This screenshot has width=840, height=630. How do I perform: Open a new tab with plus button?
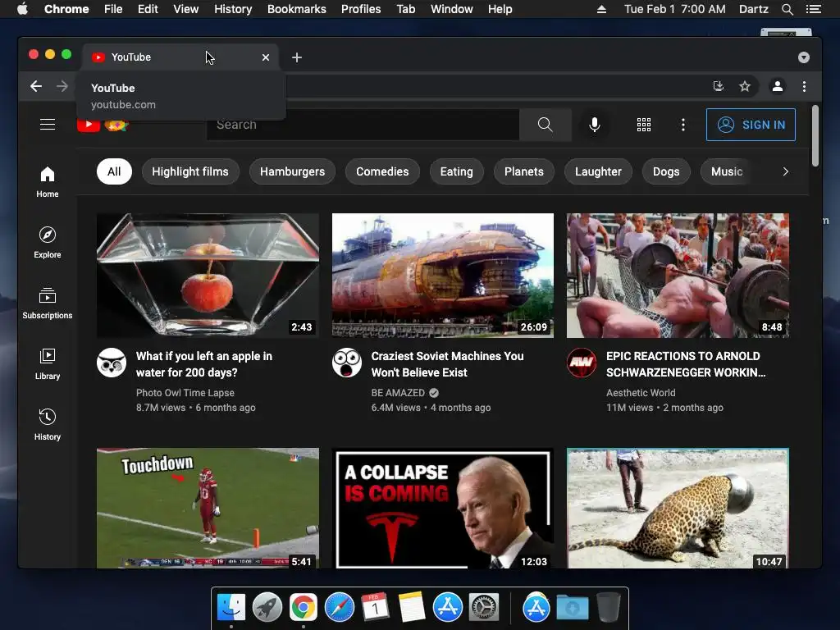[x=297, y=57]
